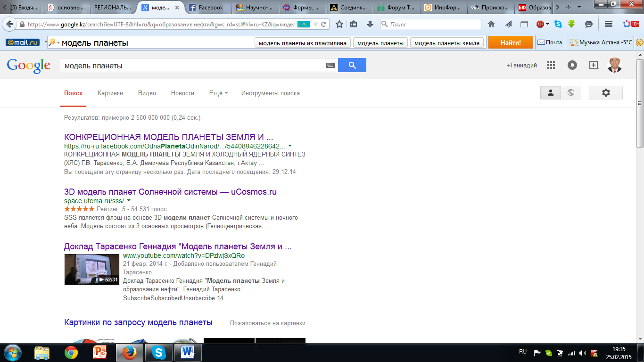Show personal results with person toggle
Image resolution: width=644 pixels, height=362 pixels.
click(550, 93)
